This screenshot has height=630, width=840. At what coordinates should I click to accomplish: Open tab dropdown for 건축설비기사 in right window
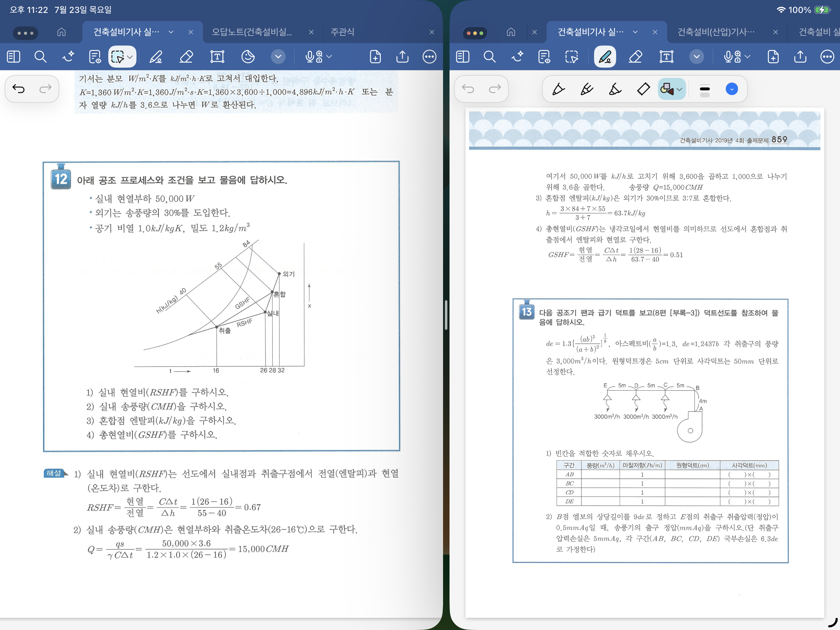(x=635, y=32)
